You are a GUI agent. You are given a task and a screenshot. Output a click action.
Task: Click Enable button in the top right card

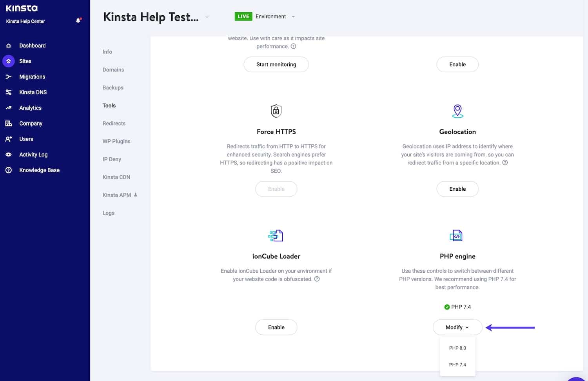(x=457, y=64)
